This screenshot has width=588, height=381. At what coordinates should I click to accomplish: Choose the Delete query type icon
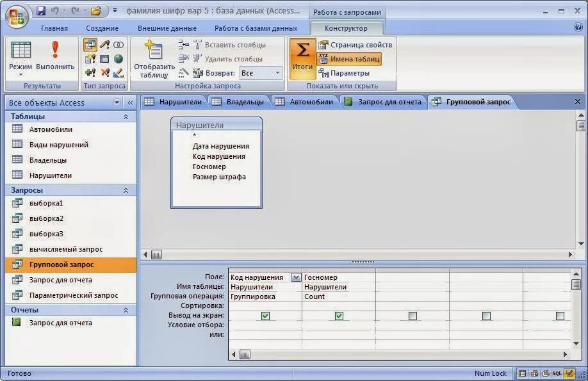104,73
